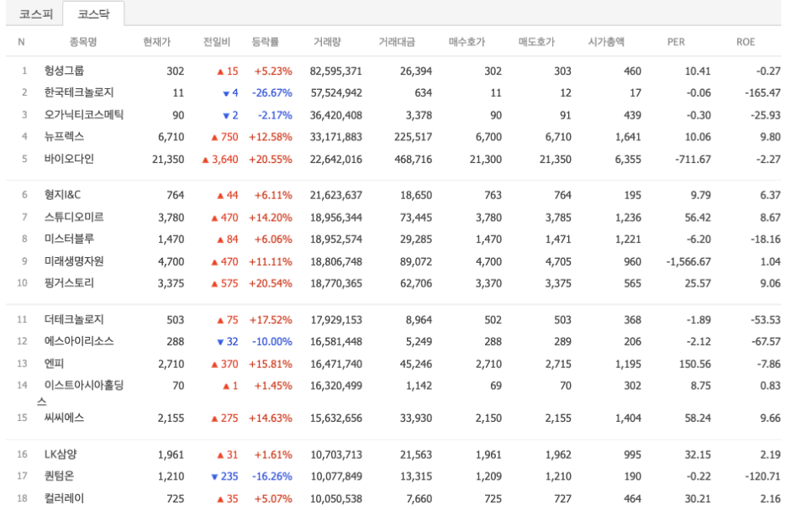Open stock 에스아이리소스

pyautogui.click(x=79, y=342)
